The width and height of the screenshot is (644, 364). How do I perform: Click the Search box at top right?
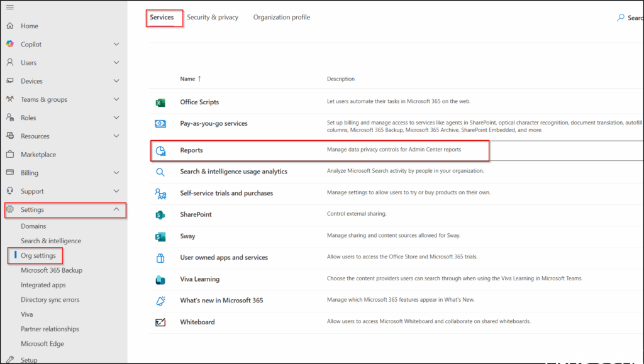[x=631, y=18]
